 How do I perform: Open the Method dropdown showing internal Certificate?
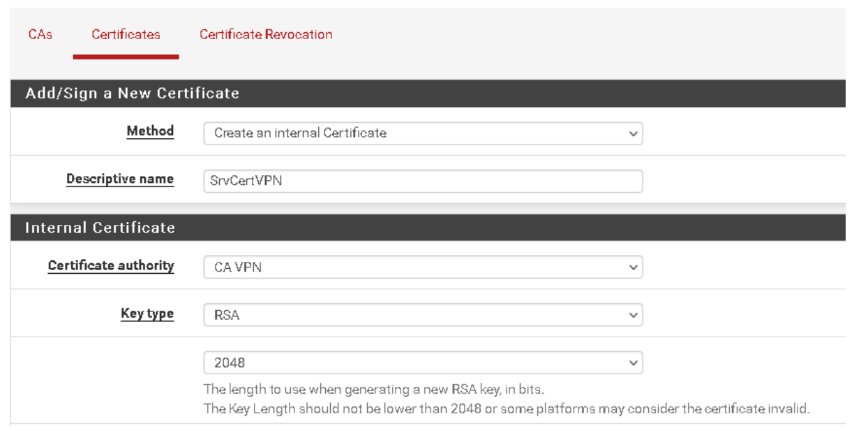click(x=422, y=133)
